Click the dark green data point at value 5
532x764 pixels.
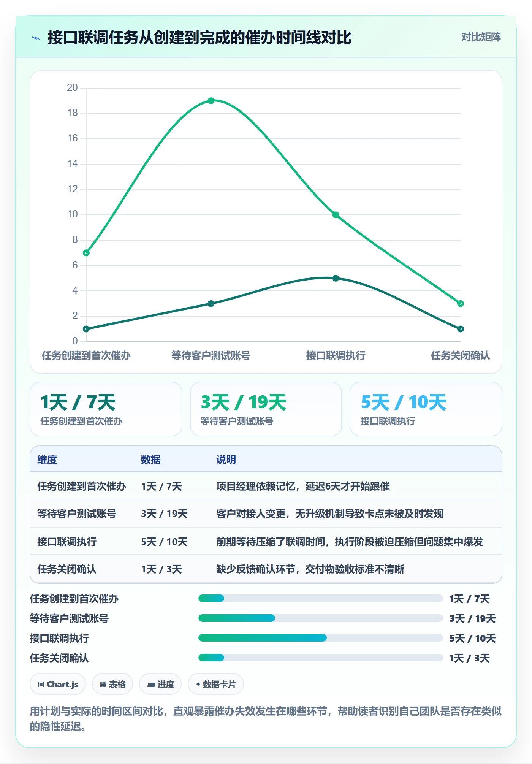[x=336, y=278]
